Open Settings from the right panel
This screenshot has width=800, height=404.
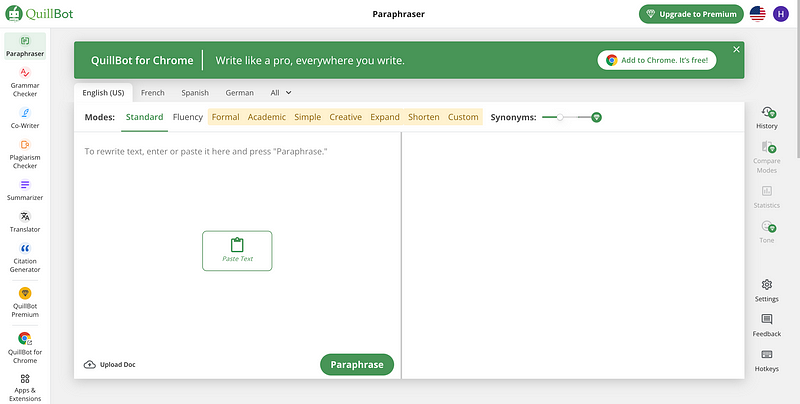(x=766, y=291)
